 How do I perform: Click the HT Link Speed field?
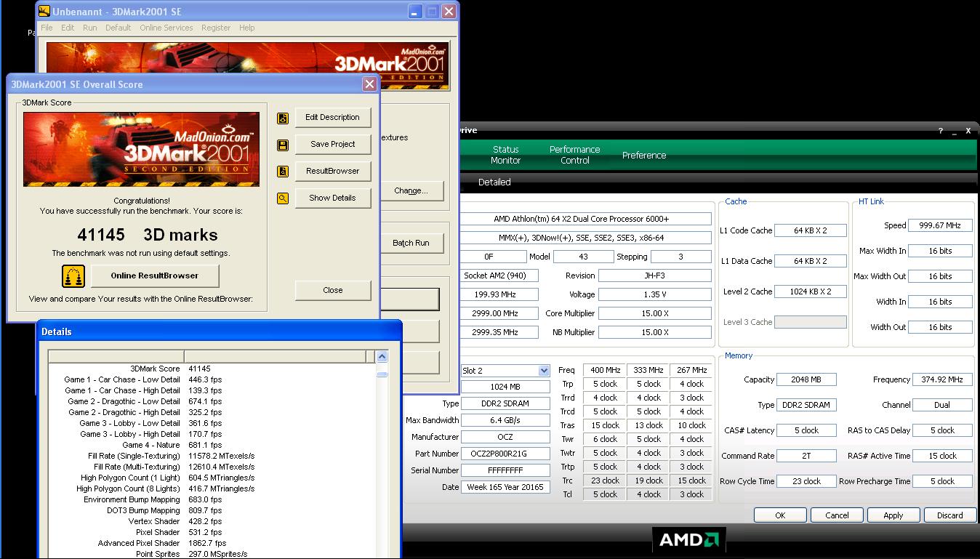(x=939, y=225)
